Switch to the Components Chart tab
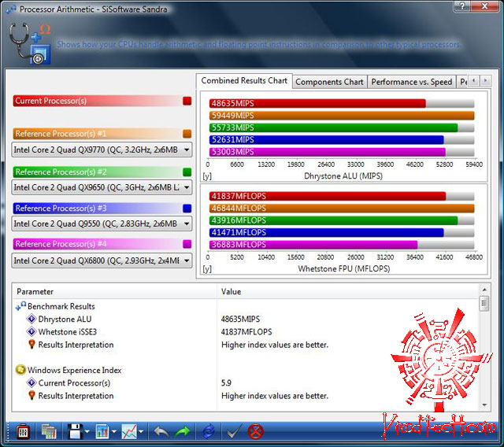 click(x=329, y=82)
